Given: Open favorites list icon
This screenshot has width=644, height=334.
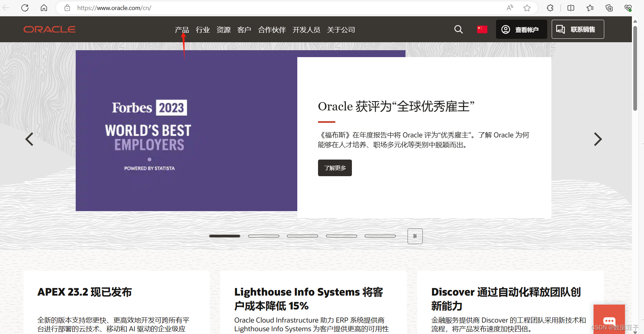Looking at the screenshot, I should [x=590, y=8].
